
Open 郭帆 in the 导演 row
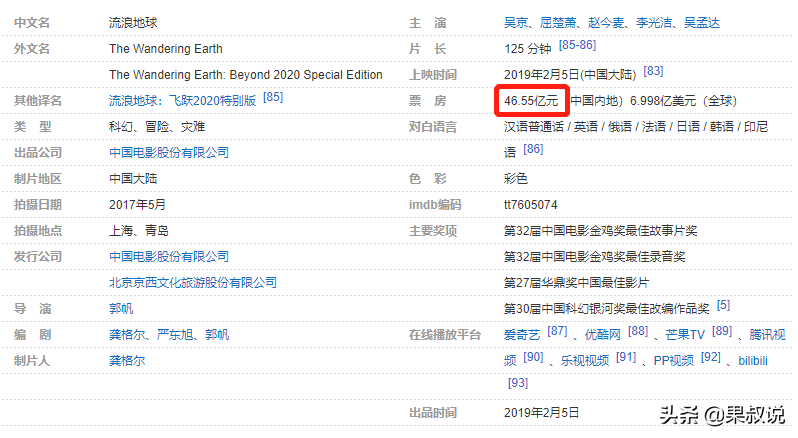[x=121, y=309]
